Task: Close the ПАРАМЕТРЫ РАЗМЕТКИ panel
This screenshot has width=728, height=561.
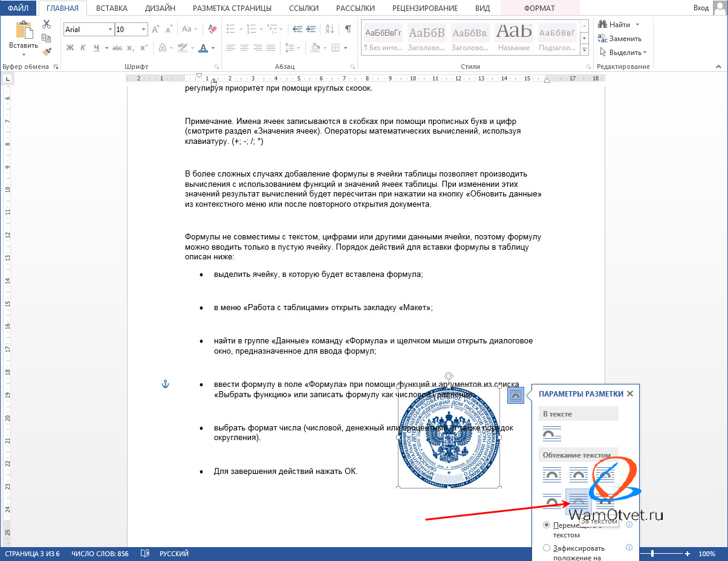Action: (x=630, y=394)
